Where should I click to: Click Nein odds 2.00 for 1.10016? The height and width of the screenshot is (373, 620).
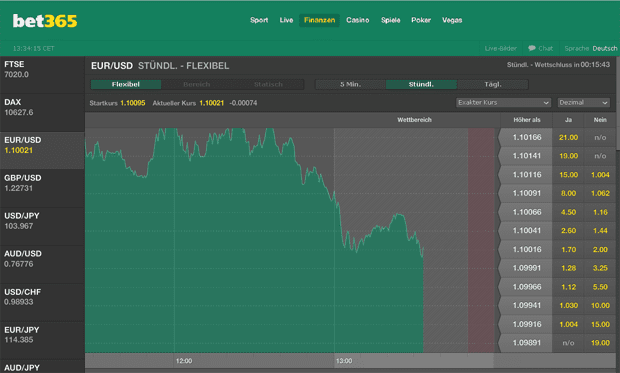point(600,250)
